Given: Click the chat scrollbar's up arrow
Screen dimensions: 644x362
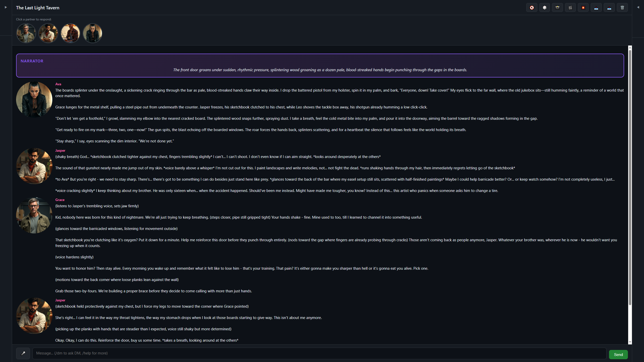Looking at the screenshot, I should coord(630,48).
